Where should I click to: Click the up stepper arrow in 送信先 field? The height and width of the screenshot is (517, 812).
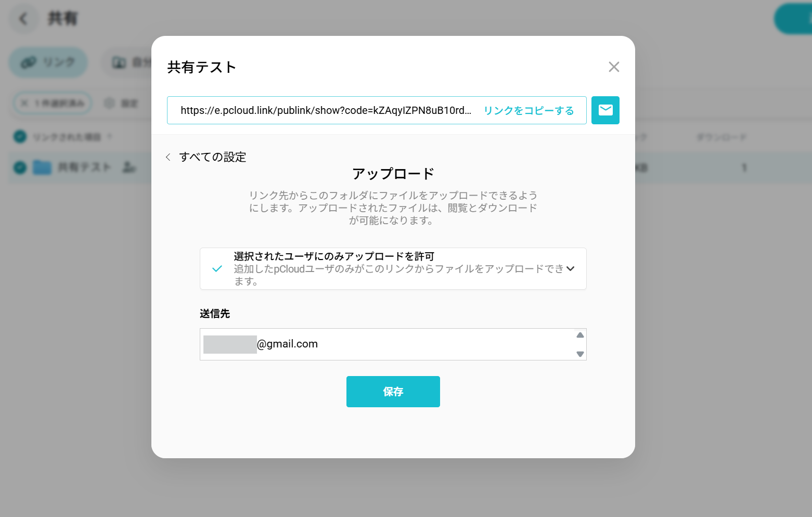[580, 335]
